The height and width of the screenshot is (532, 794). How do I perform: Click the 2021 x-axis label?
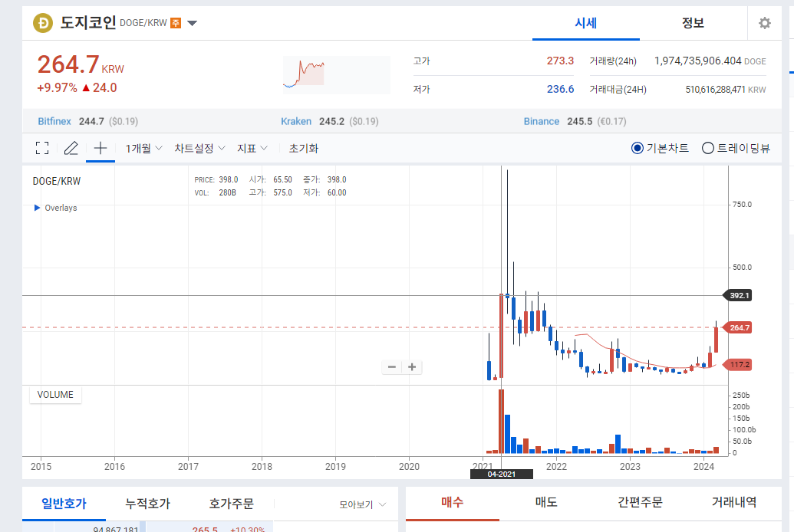pyautogui.click(x=483, y=466)
